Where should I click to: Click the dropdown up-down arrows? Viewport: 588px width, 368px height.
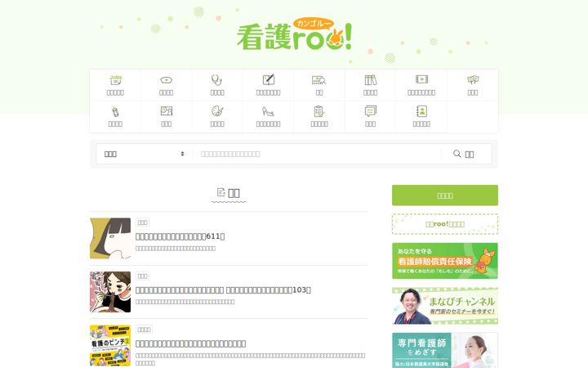point(182,154)
